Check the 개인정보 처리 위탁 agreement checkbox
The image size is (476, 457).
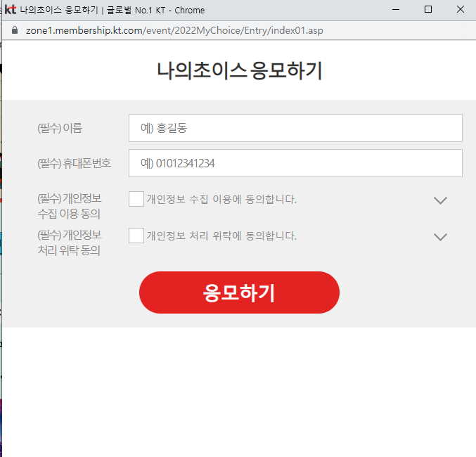[136, 236]
